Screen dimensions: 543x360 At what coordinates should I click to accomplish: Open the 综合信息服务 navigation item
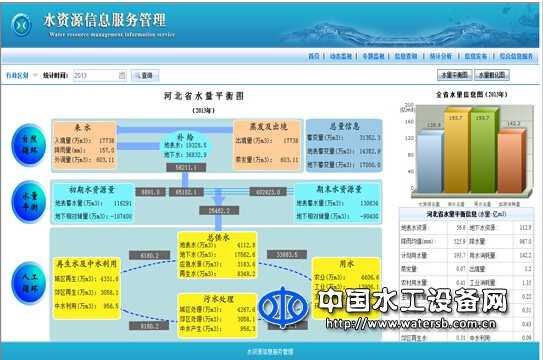(x=516, y=56)
